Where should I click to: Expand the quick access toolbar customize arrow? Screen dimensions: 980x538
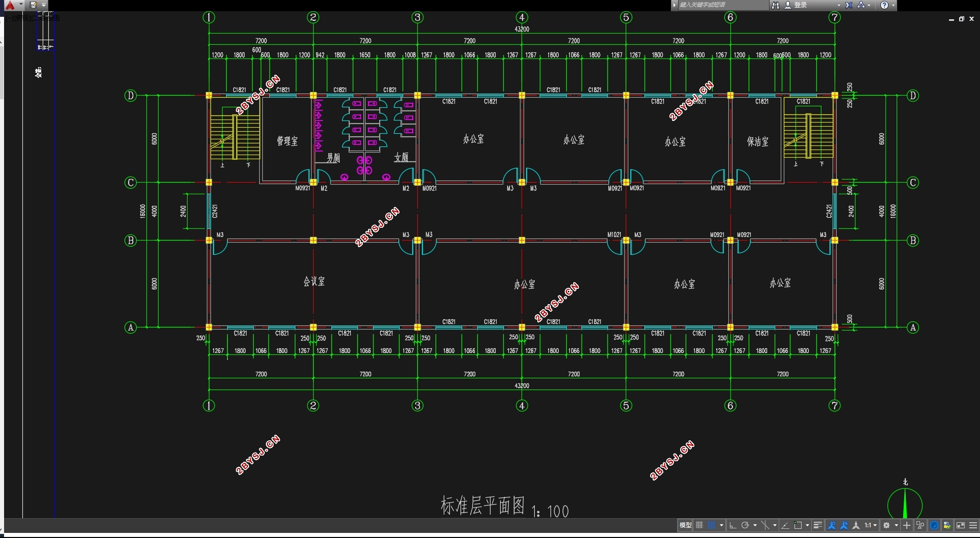pyautogui.click(x=44, y=5)
